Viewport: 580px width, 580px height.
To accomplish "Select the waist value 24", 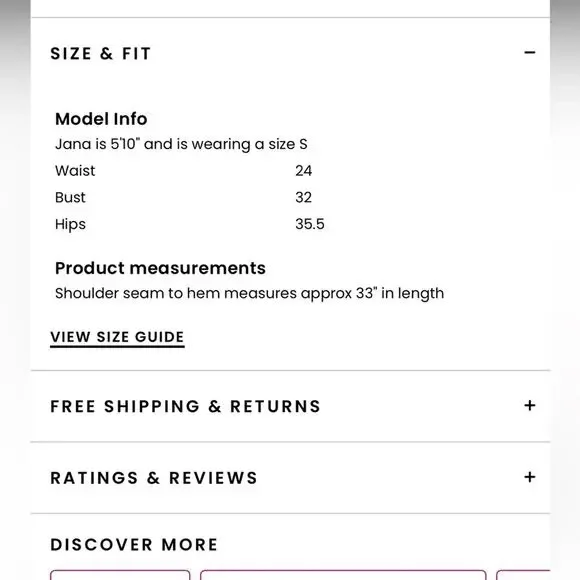I will 304,171.
